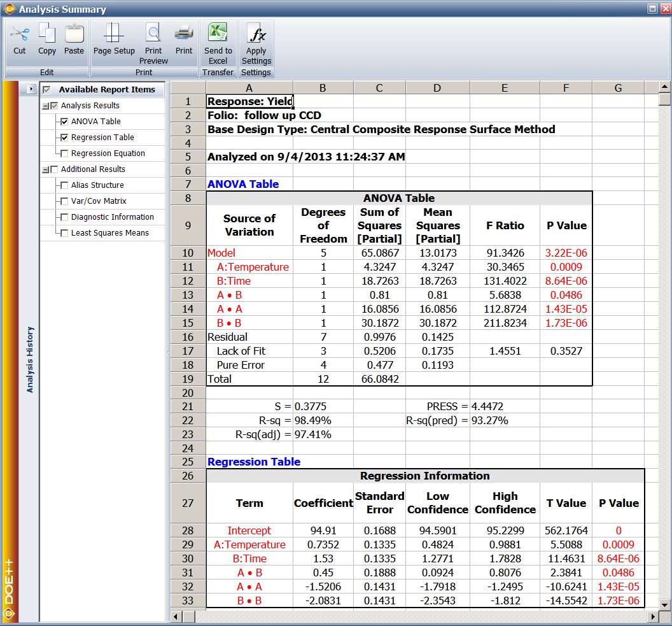Image resolution: width=672 pixels, height=626 pixels.
Task: Click the 'Source of Variation' header cell
Action: pos(249,225)
